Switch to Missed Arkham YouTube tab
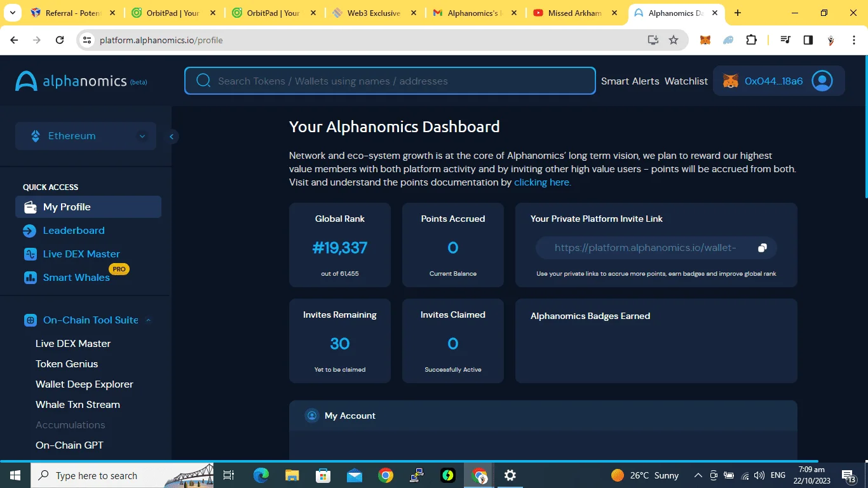The height and width of the screenshot is (488, 868). 575,13
